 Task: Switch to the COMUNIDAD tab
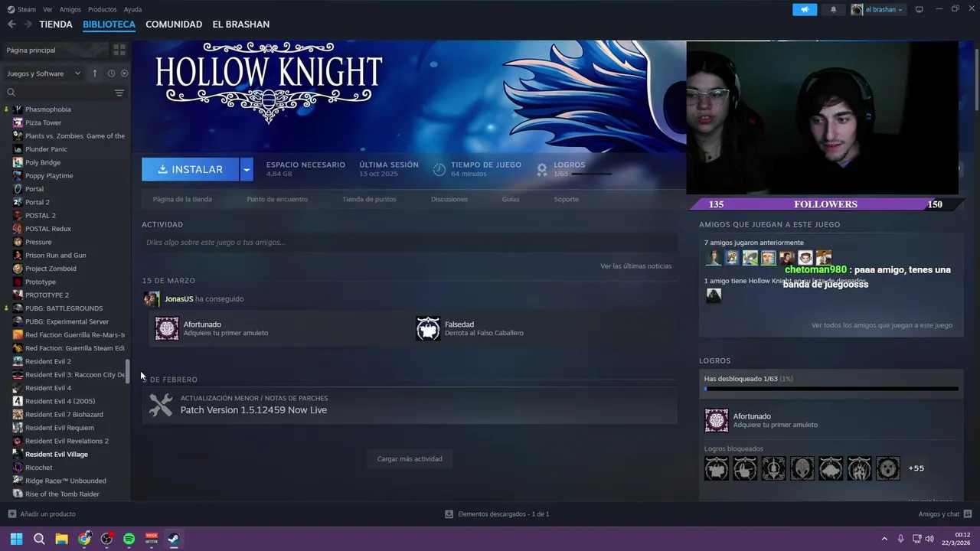click(x=174, y=24)
